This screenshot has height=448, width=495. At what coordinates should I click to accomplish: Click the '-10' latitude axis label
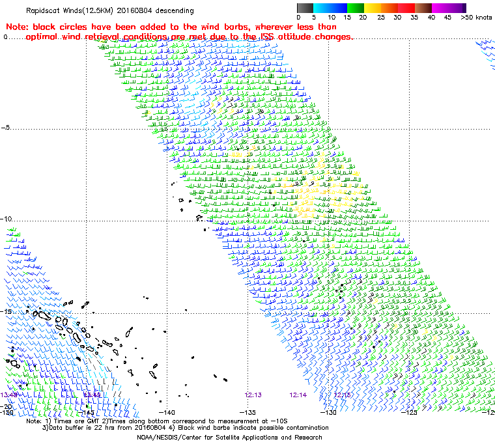pyautogui.click(x=7, y=219)
